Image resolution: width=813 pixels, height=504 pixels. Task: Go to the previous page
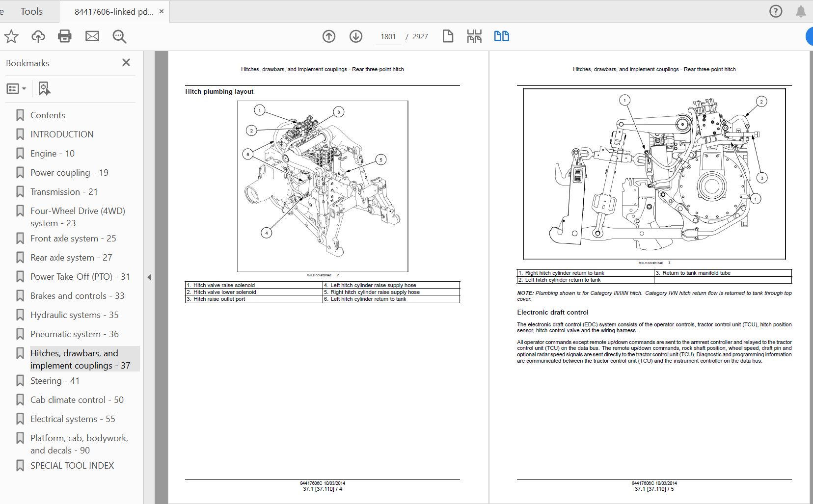(329, 36)
